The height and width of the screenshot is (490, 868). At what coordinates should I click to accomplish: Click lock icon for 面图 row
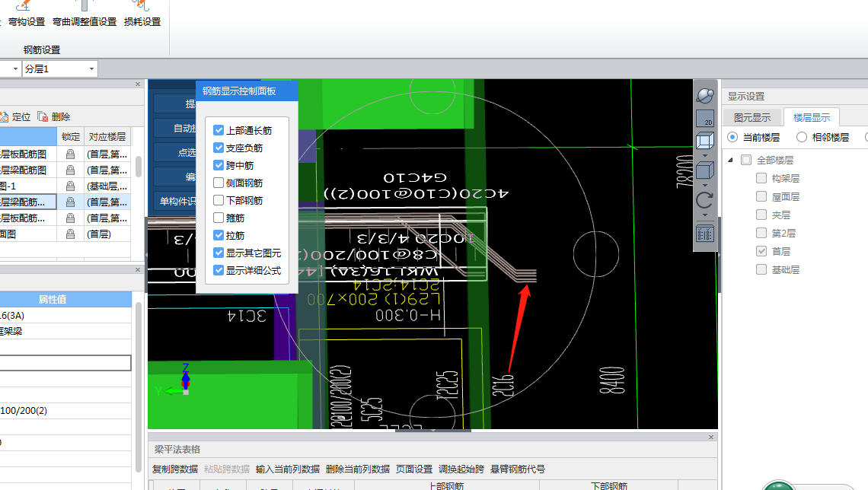click(70, 234)
